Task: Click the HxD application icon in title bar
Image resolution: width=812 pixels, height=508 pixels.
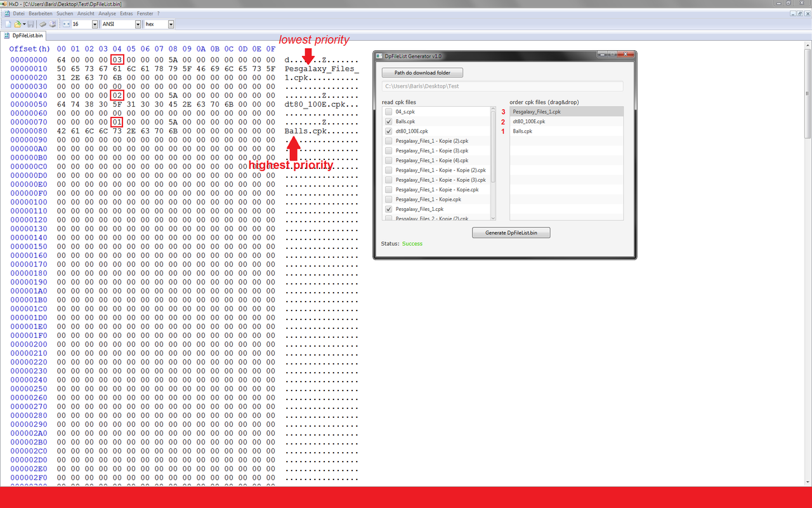Action: pyautogui.click(x=4, y=4)
